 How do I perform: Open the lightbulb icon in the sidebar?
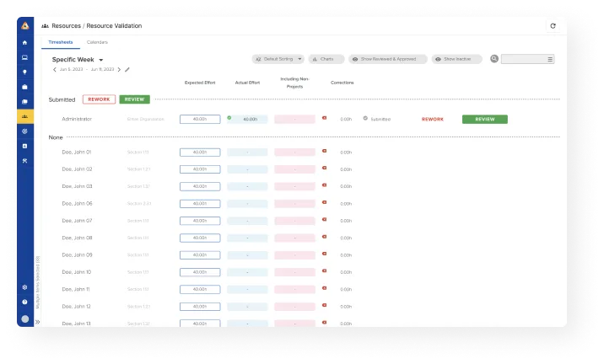25,72
